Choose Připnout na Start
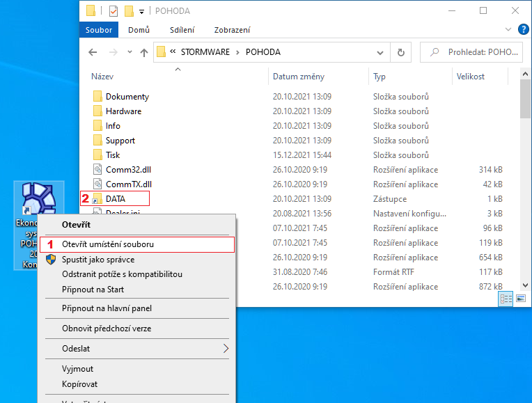This screenshot has width=532, height=403. point(137,290)
